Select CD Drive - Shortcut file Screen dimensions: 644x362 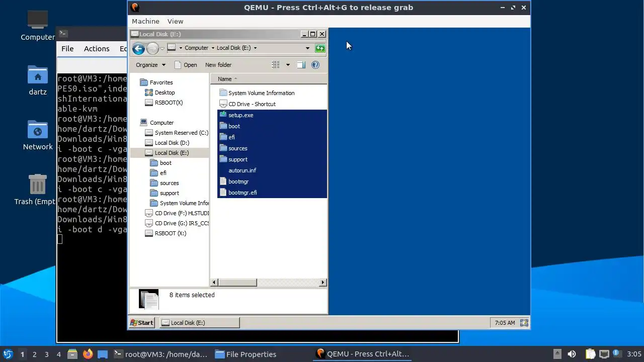click(x=252, y=104)
